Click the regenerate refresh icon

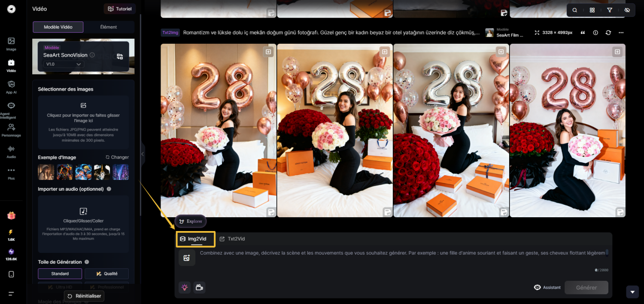[x=608, y=33]
